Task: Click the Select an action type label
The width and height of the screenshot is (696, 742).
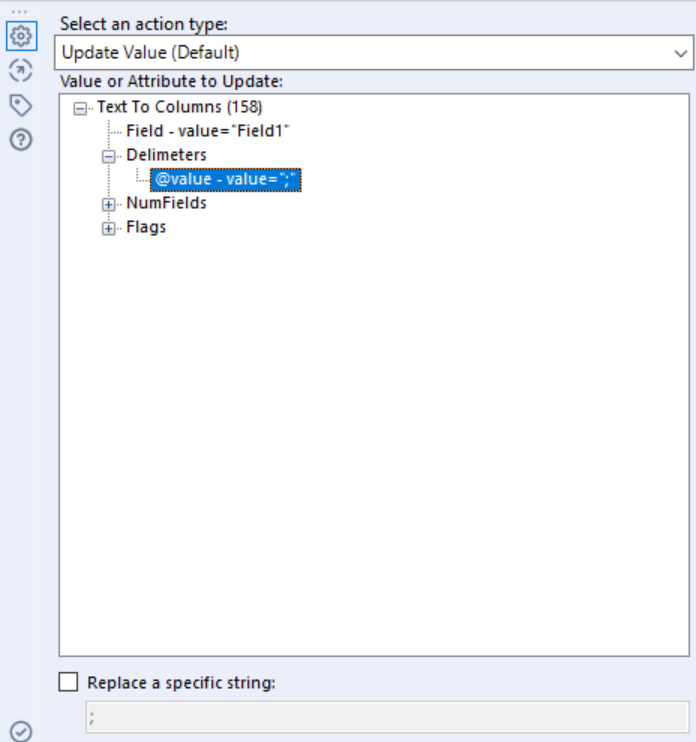Action: tap(144, 24)
